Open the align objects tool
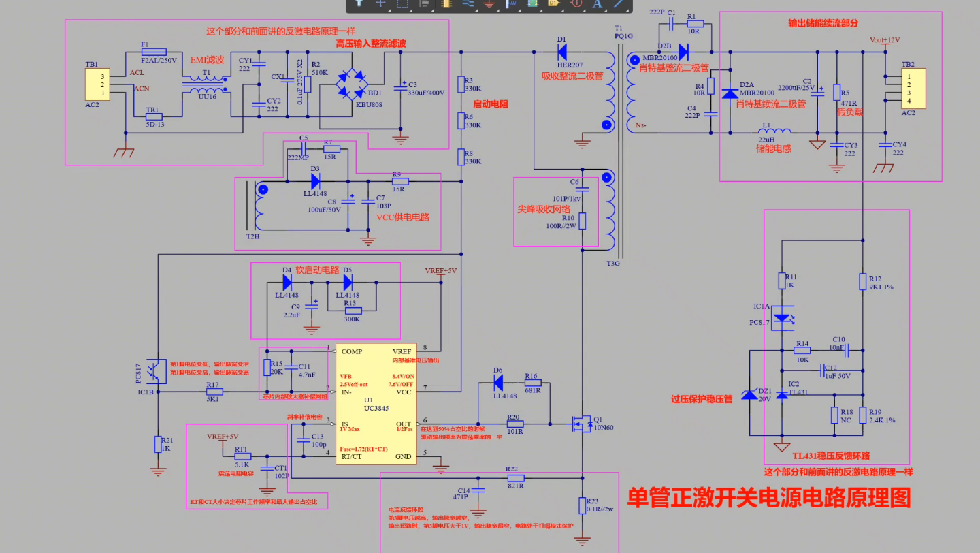 pos(424,3)
